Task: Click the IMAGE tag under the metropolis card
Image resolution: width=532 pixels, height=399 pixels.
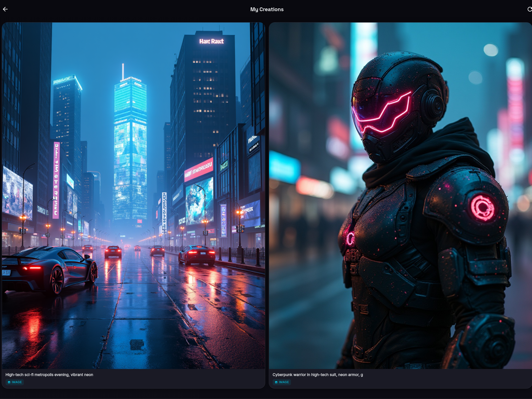Action: [x=15, y=382]
